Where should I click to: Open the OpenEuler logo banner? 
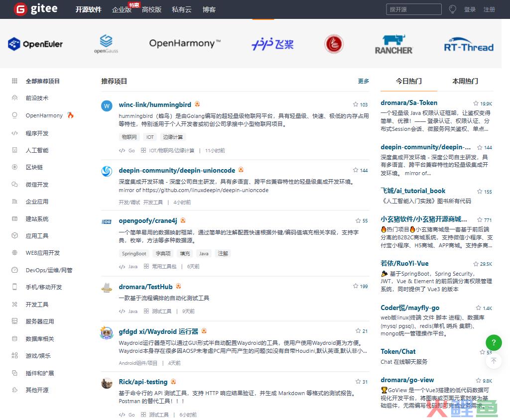(35, 44)
